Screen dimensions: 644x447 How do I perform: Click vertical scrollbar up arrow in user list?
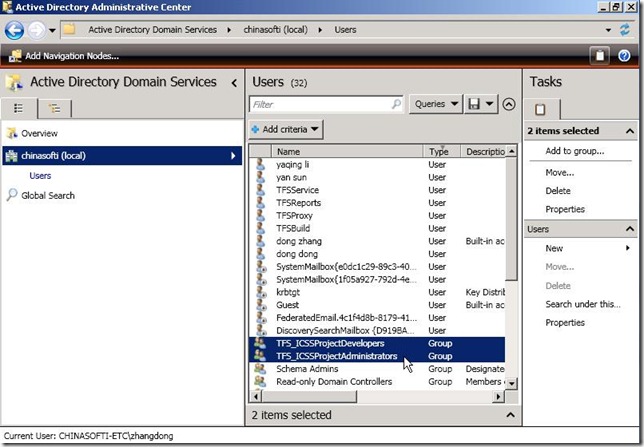[x=511, y=151]
